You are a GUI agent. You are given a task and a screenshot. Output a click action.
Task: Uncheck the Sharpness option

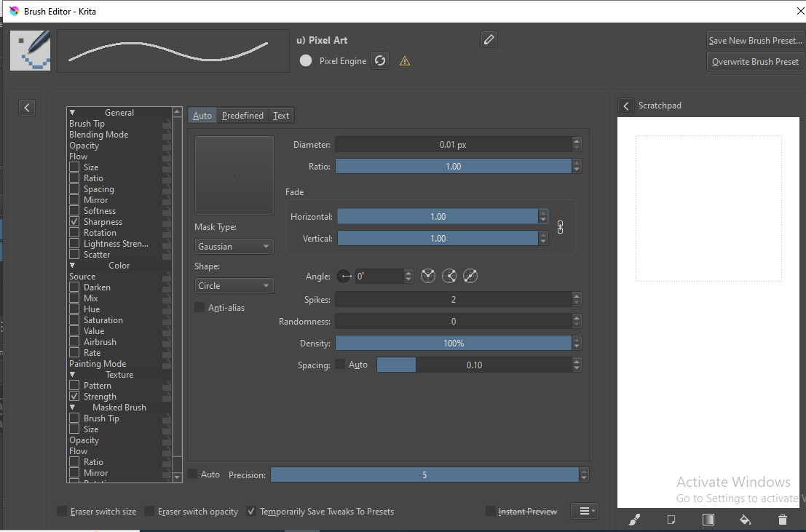(74, 222)
